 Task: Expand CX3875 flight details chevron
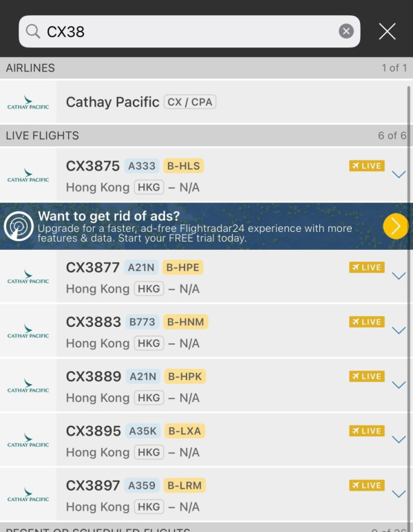pyautogui.click(x=398, y=175)
